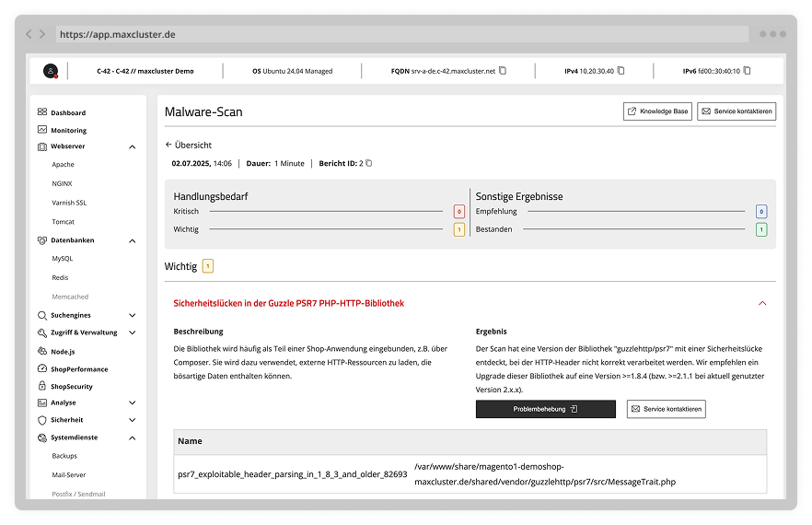This screenshot has height=525, width=812.
Task: Click the Suchengines magnifier icon
Action: (x=42, y=315)
